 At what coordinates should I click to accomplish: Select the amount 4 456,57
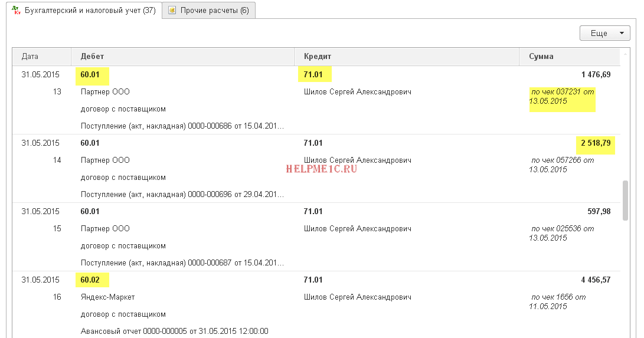click(x=596, y=280)
